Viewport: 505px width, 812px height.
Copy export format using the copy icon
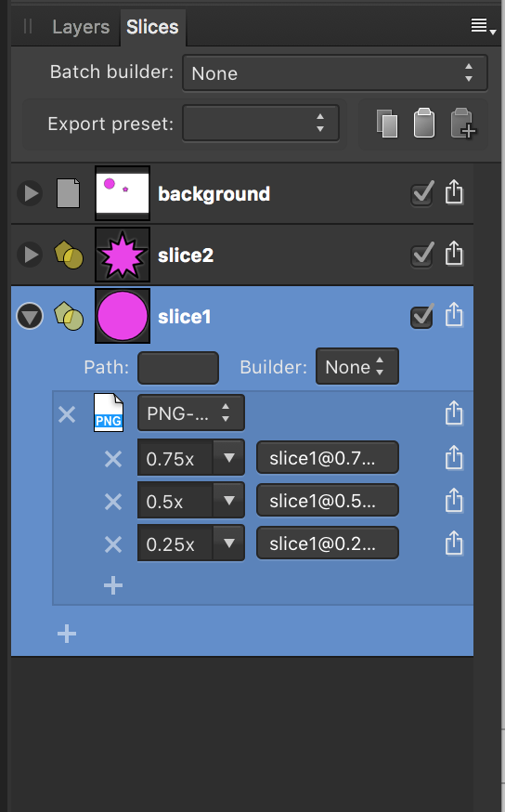pos(387,124)
